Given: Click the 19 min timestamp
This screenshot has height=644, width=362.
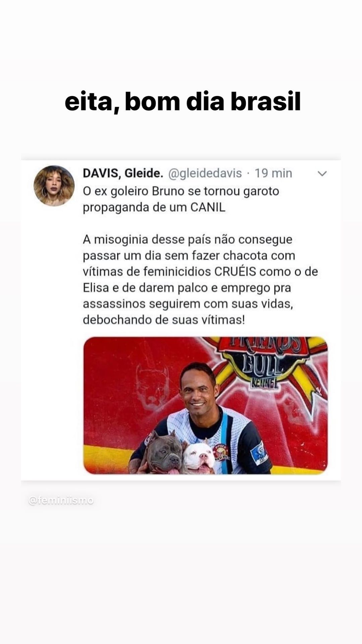Looking at the screenshot, I should (273, 173).
